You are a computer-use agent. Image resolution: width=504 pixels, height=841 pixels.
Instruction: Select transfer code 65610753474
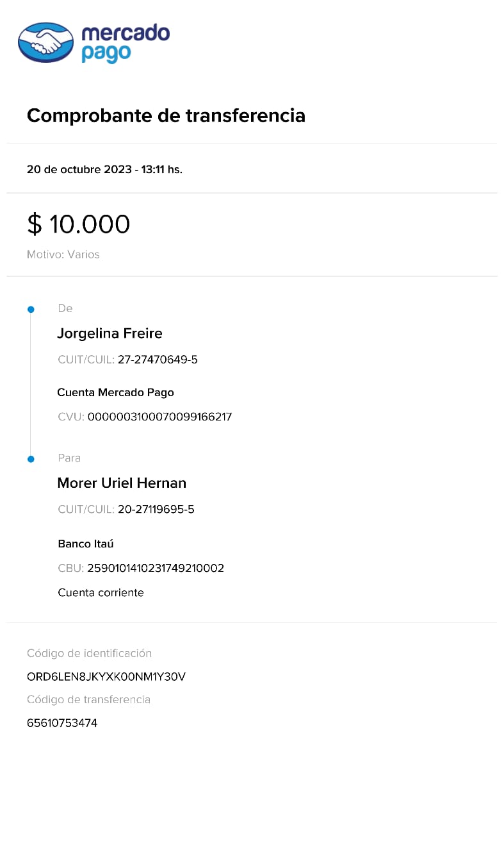pyautogui.click(x=62, y=723)
